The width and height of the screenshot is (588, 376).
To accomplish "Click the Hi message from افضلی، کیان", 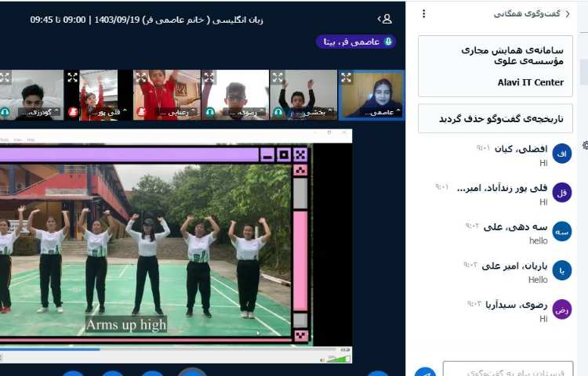I will 543,163.
